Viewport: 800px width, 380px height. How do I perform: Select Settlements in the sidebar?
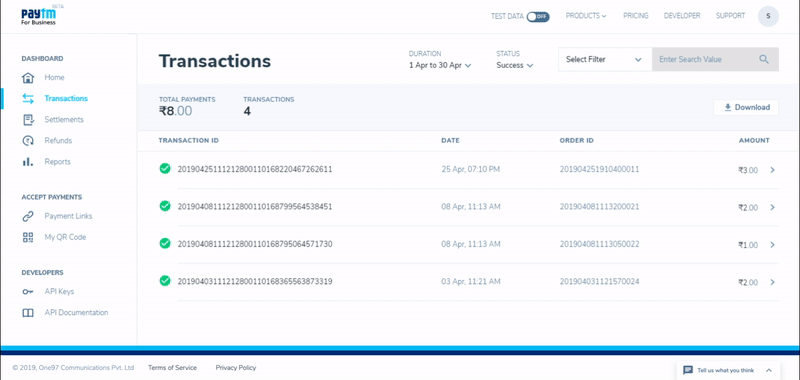64,119
